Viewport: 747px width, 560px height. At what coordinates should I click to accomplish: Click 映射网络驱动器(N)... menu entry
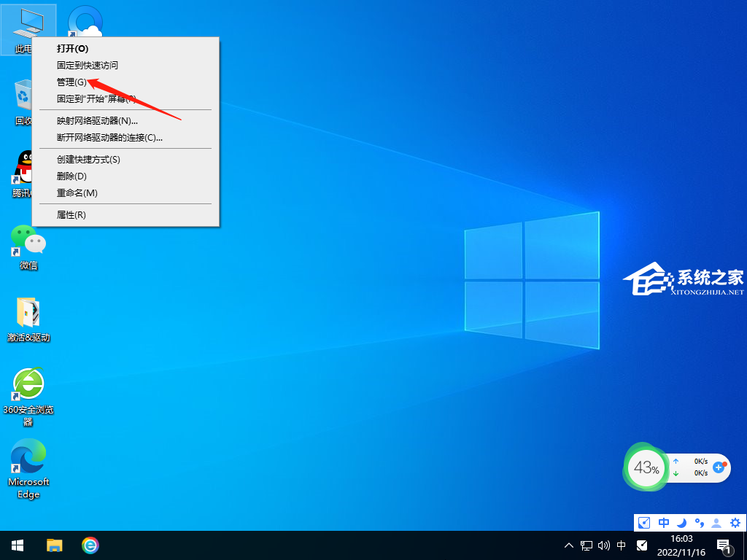click(x=98, y=121)
